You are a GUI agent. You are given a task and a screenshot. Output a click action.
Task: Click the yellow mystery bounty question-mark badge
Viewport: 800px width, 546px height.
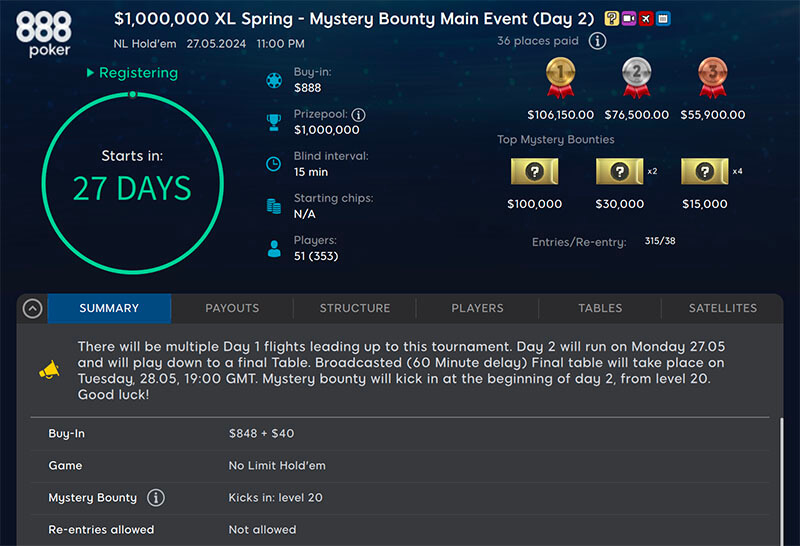[x=612, y=19]
